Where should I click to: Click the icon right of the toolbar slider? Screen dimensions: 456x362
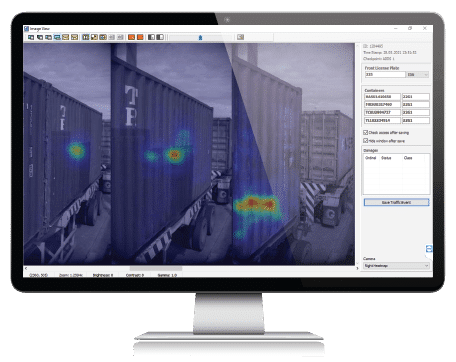[x=240, y=37]
